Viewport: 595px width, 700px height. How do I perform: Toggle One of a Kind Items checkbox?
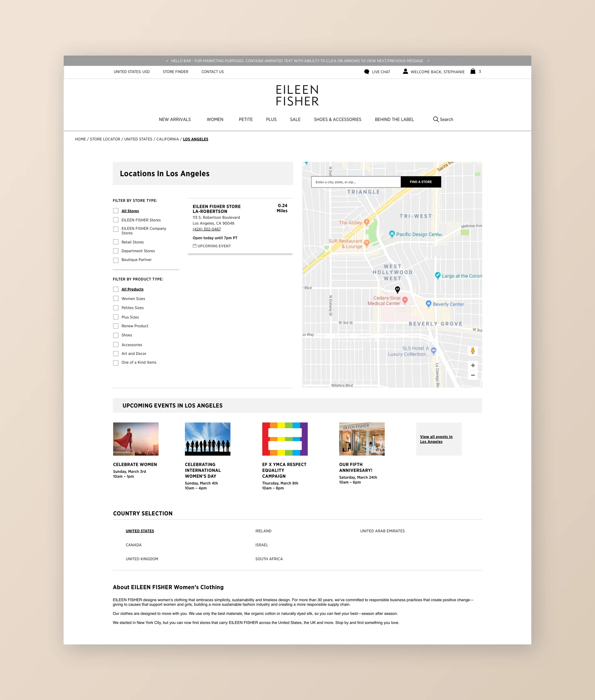(116, 363)
